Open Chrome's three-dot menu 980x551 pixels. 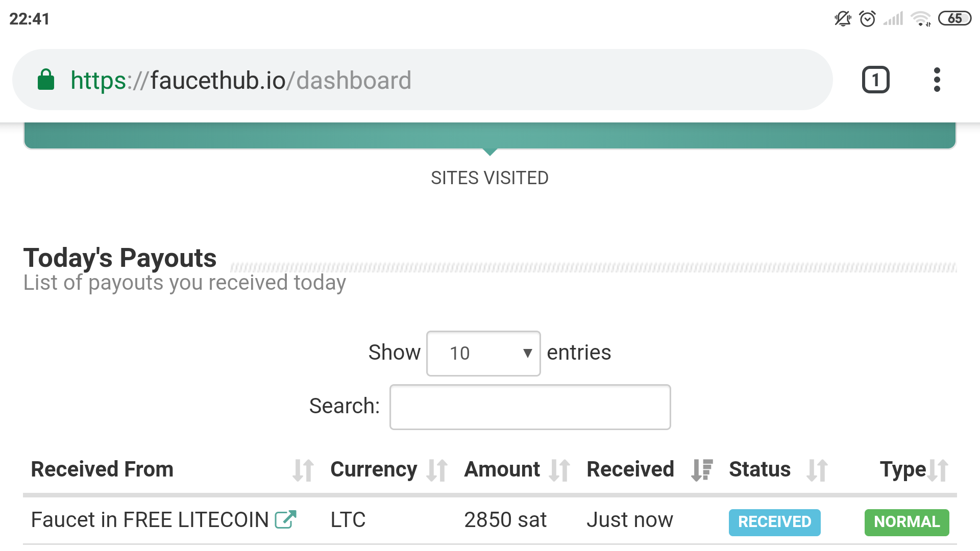(937, 80)
